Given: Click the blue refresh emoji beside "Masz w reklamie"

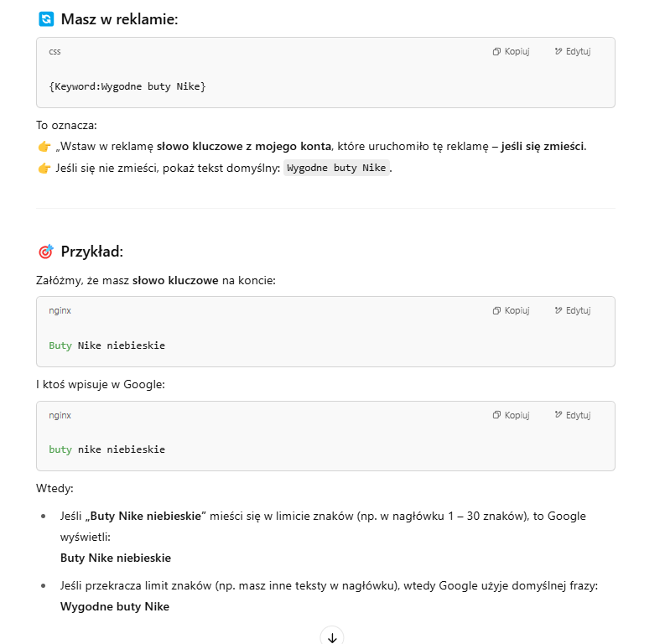Looking at the screenshot, I should click(46, 18).
